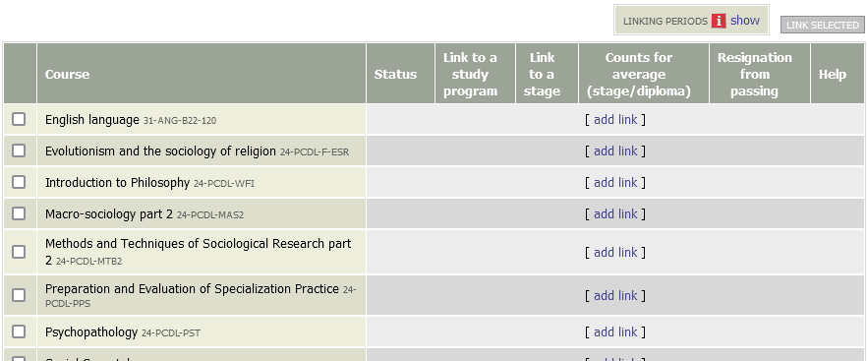Add link for Introduction to Philosophy
868x361 pixels.
tap(615, 182)
